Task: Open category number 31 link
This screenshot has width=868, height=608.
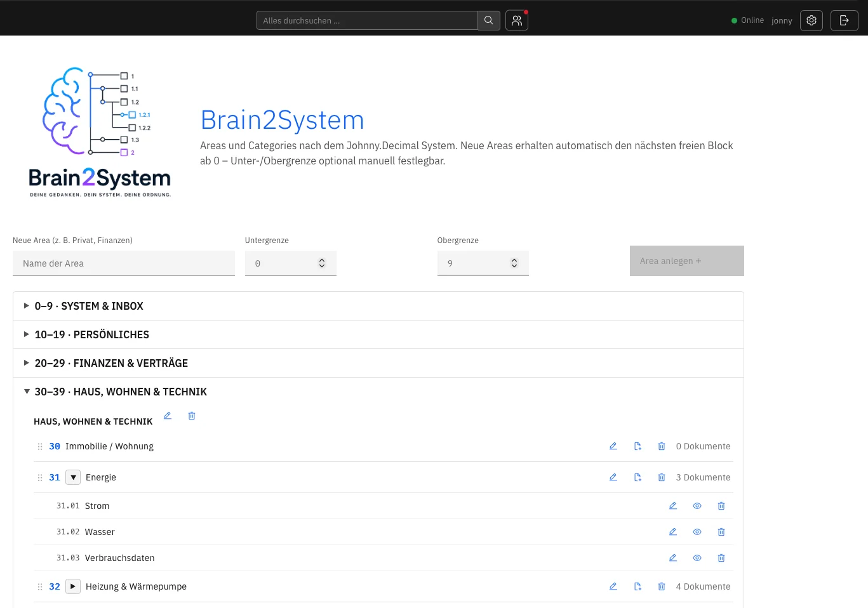Action: (55, 477)
